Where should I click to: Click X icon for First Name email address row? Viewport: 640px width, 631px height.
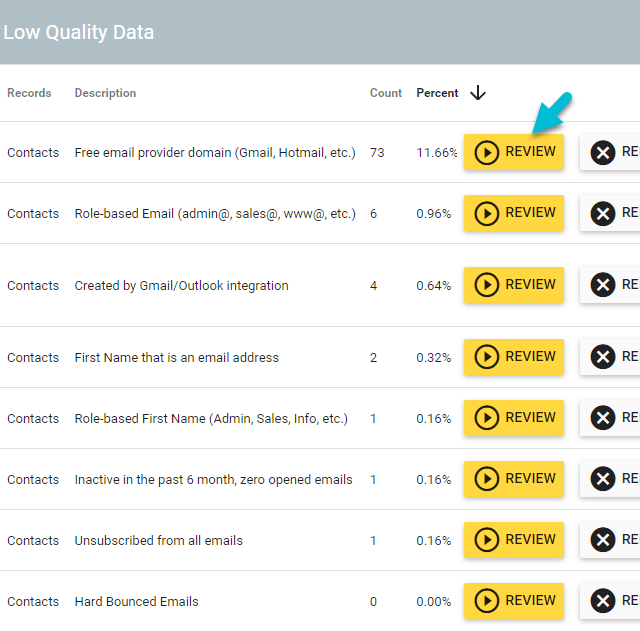603,358
